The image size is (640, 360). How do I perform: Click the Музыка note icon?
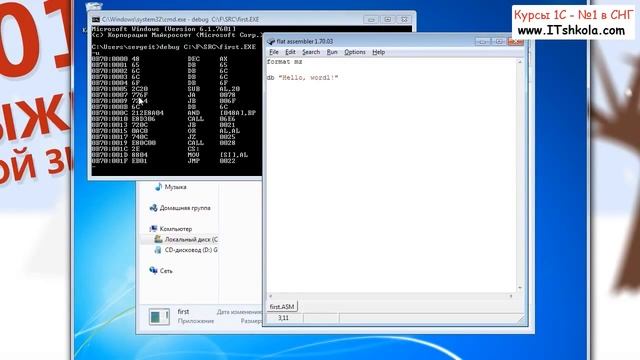(158, 187)
